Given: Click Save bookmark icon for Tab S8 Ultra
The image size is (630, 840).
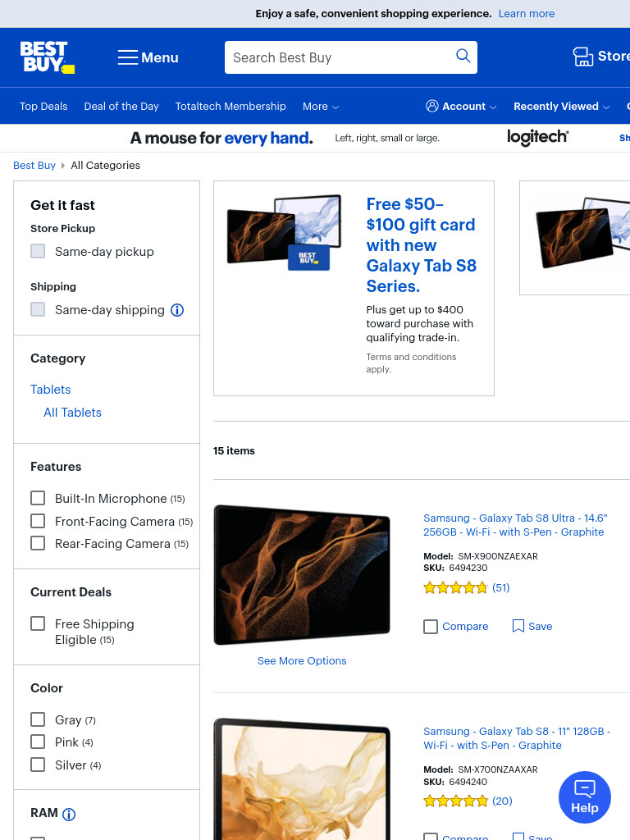Looking at the screenshot, I should (x=518, y=626).
